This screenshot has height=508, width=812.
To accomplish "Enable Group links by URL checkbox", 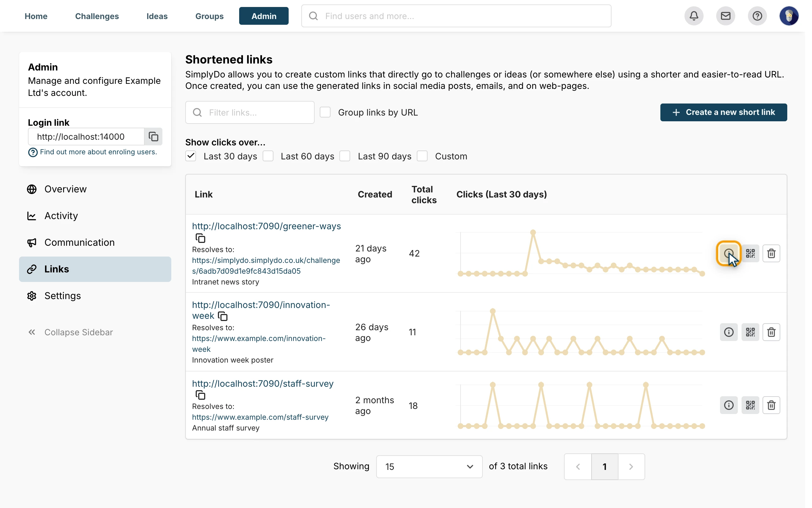I will pos(325,112).
